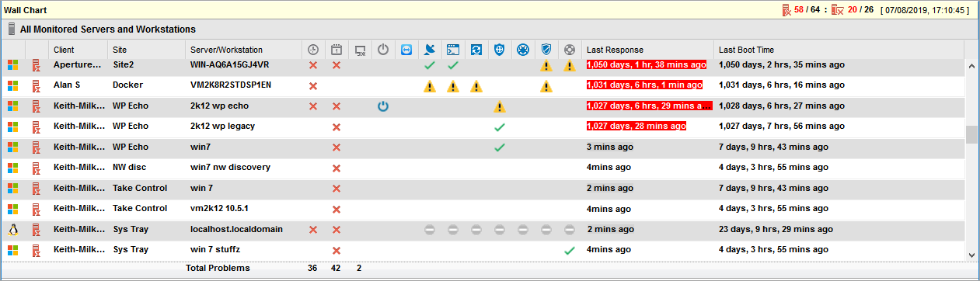Click the red X in the vm2k12 10.5.1 row
Viewport: 980px width, 281px height.
click(337, 209)
